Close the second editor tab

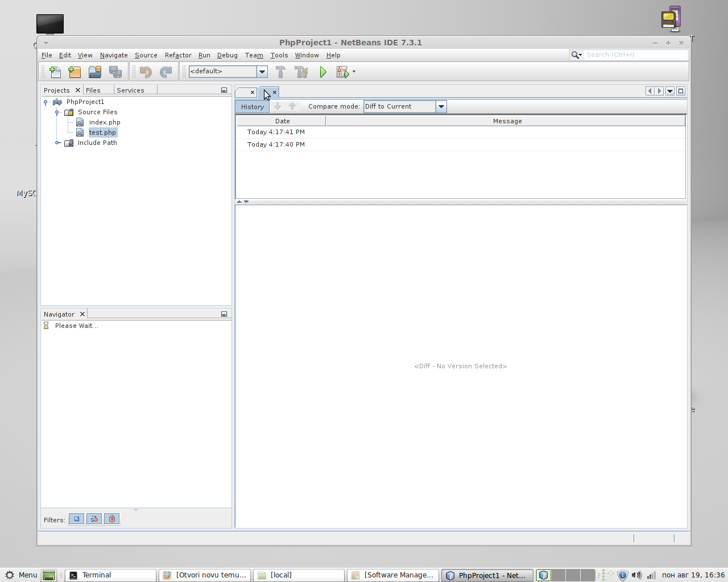click(x=275, y=92)
